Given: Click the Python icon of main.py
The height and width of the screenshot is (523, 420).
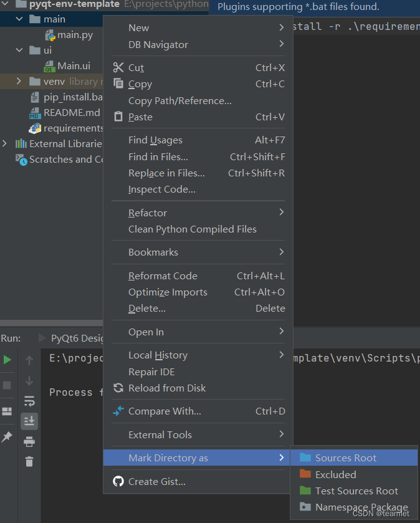Looking at the screenshot, I should (x=50, y=35).
